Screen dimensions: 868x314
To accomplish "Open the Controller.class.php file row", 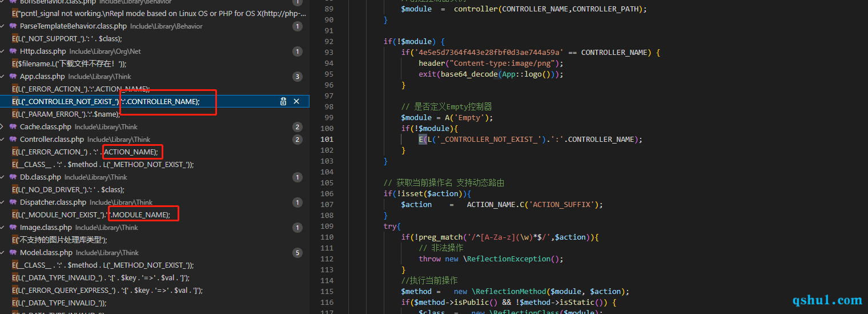I will click(x=154, y=140).
